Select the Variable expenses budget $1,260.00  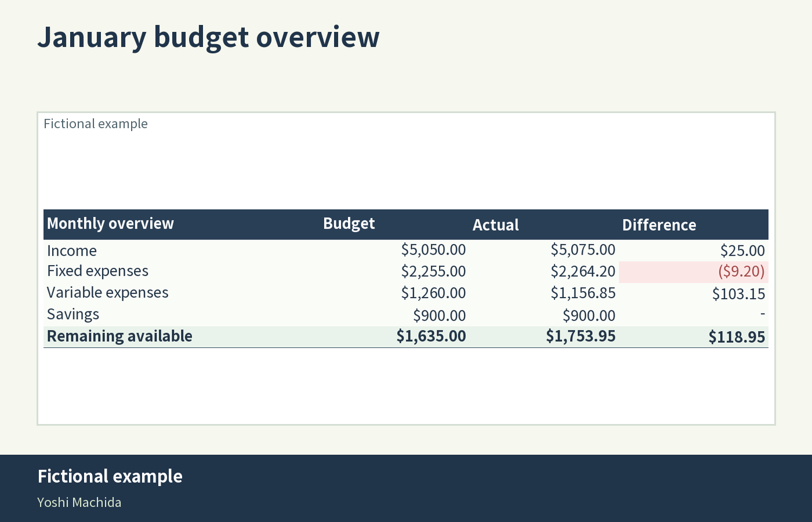coord(433,293)
